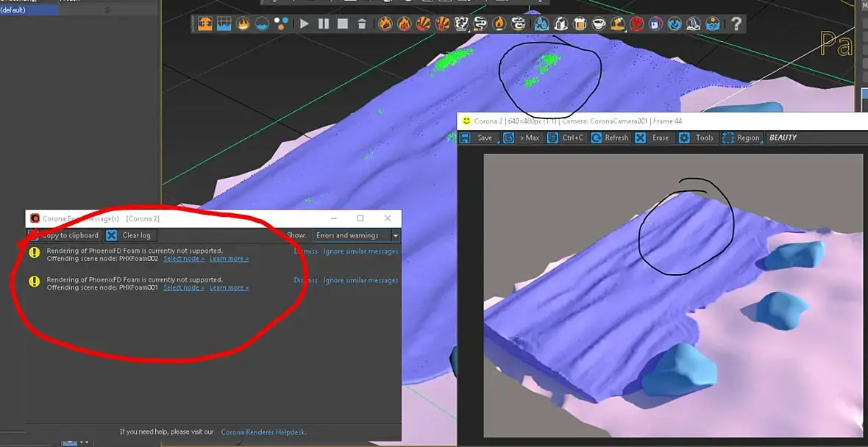Close the Corona Error Messages window

click(388, 218)
